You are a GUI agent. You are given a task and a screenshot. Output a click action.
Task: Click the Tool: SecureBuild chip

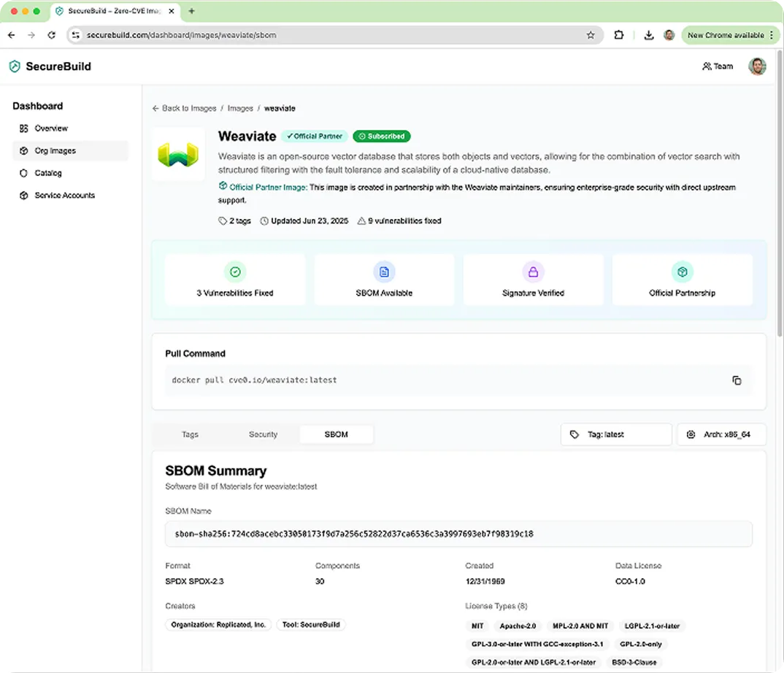coord(311,625)
